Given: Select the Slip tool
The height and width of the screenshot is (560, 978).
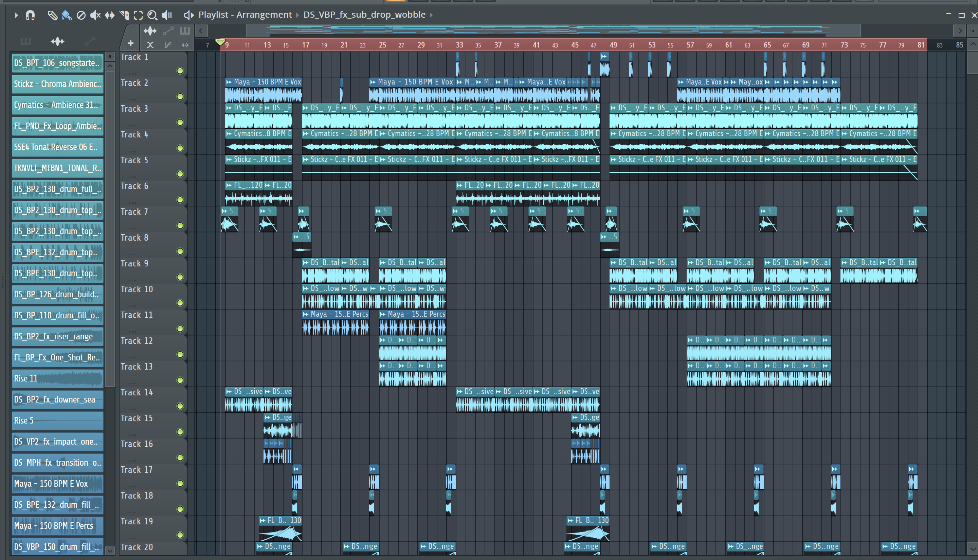Looking at the screenshot, I should coord(110,15).
